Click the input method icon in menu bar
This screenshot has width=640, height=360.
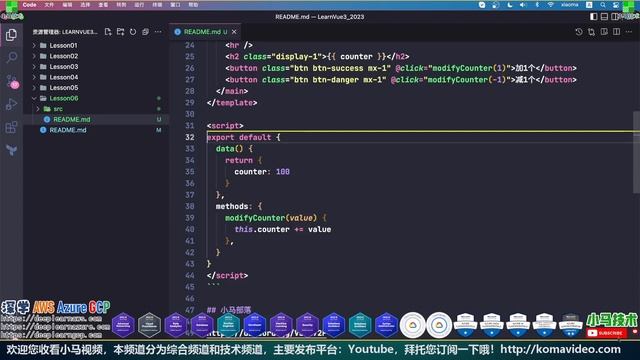pos(589,5)
